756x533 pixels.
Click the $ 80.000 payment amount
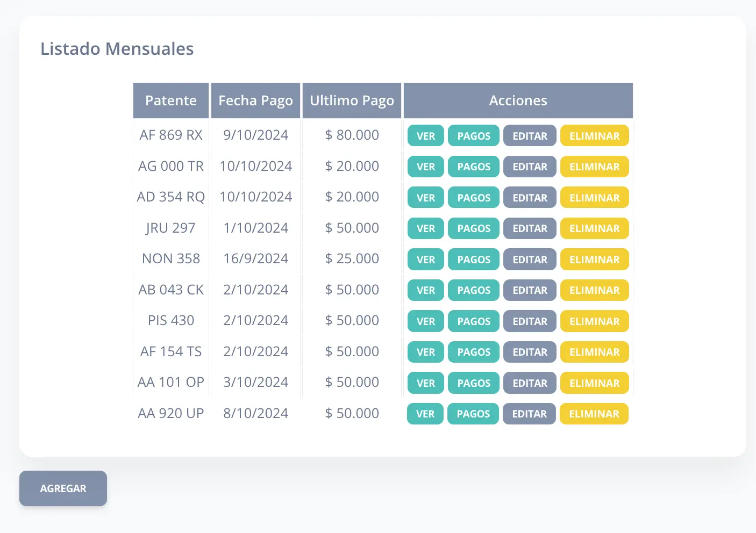point(352,135)
